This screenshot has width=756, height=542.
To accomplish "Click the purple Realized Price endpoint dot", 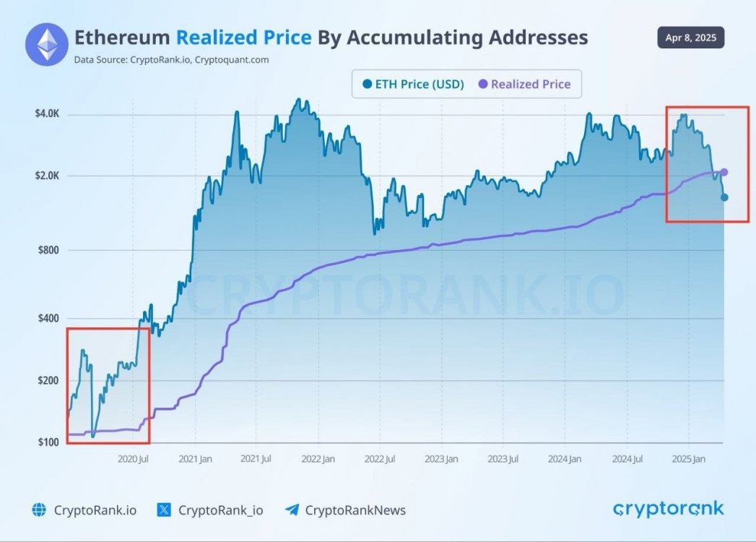I will (x=724, y=172).
